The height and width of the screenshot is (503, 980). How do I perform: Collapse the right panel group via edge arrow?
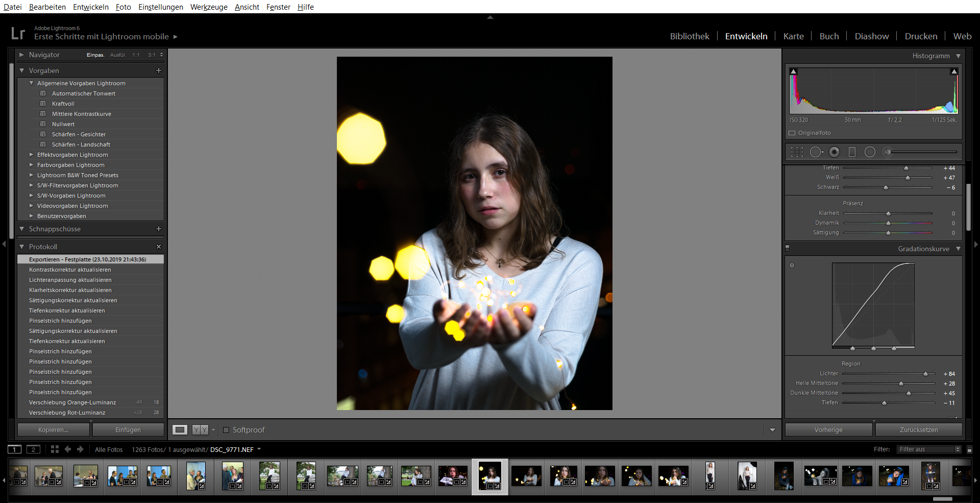tap(976, 244)
